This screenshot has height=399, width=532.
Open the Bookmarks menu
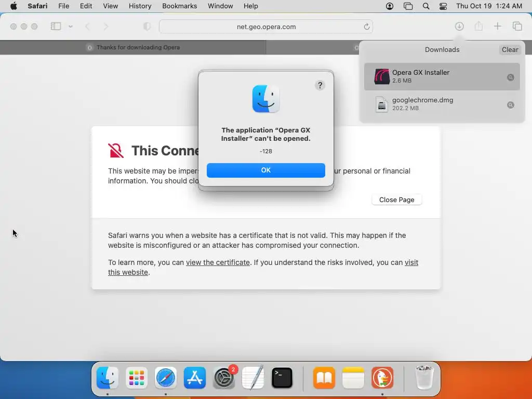click(179, 6)
